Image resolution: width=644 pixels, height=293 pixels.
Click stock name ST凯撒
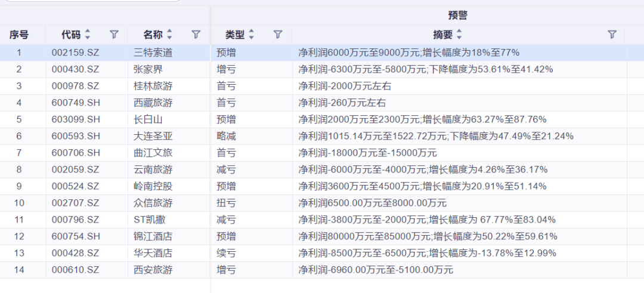(150, 220)
